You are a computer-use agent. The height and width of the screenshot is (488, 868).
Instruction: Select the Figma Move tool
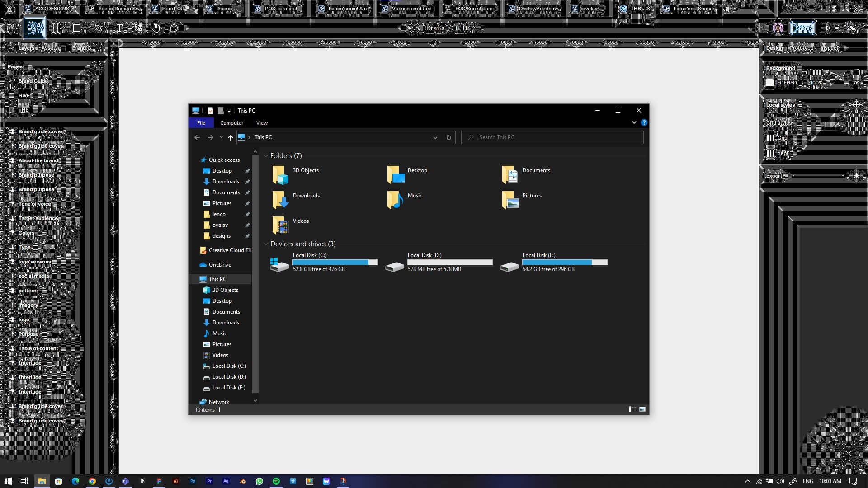34,28
